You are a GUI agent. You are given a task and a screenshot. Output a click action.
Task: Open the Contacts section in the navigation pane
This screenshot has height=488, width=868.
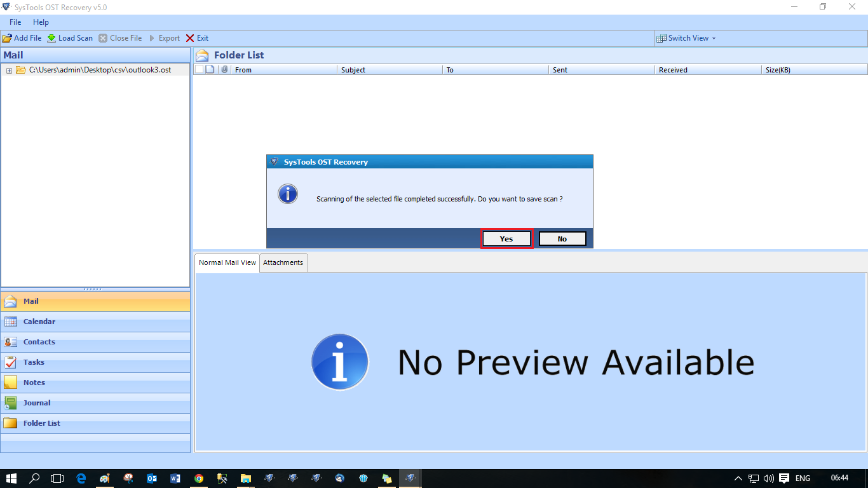(95, 342)
